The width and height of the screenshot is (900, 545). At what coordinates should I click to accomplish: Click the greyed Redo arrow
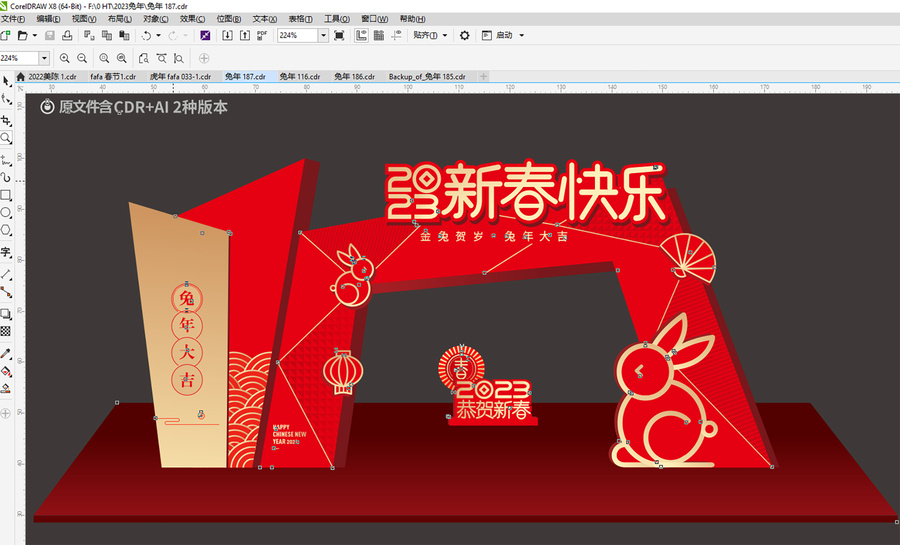(173, 36)
